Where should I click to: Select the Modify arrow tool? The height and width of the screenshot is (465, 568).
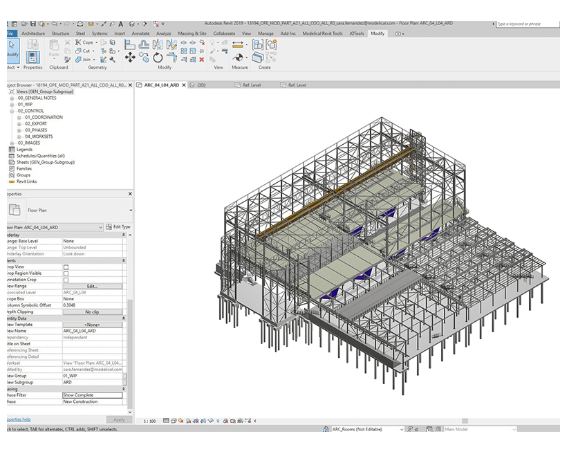click(12, 50)
